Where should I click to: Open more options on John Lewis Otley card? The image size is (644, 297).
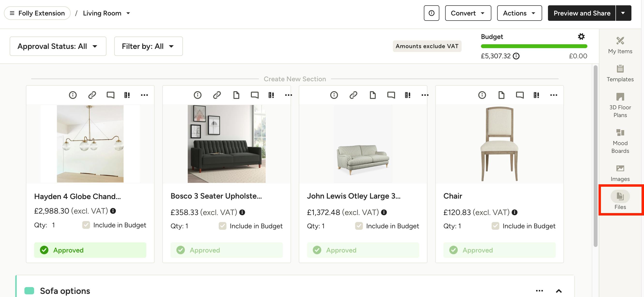coord(425,95)
